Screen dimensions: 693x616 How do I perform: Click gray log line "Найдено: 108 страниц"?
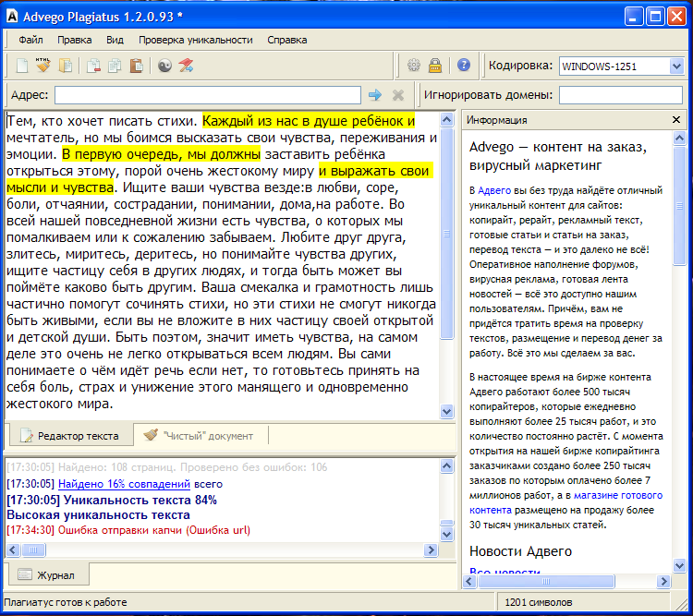click(x=117, y=467)
